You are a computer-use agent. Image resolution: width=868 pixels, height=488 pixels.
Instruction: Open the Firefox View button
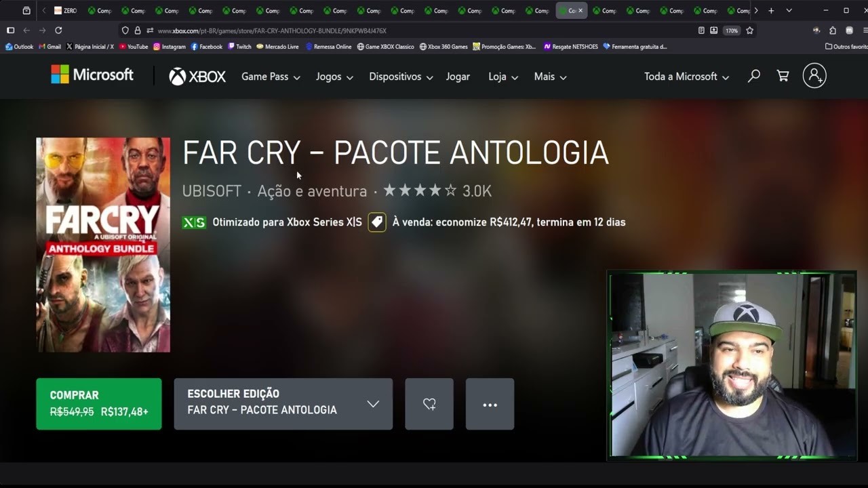point(26,11)
